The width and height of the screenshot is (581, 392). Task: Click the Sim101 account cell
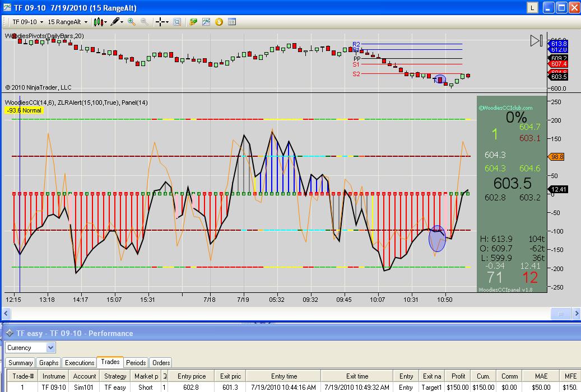click(83, 387)
